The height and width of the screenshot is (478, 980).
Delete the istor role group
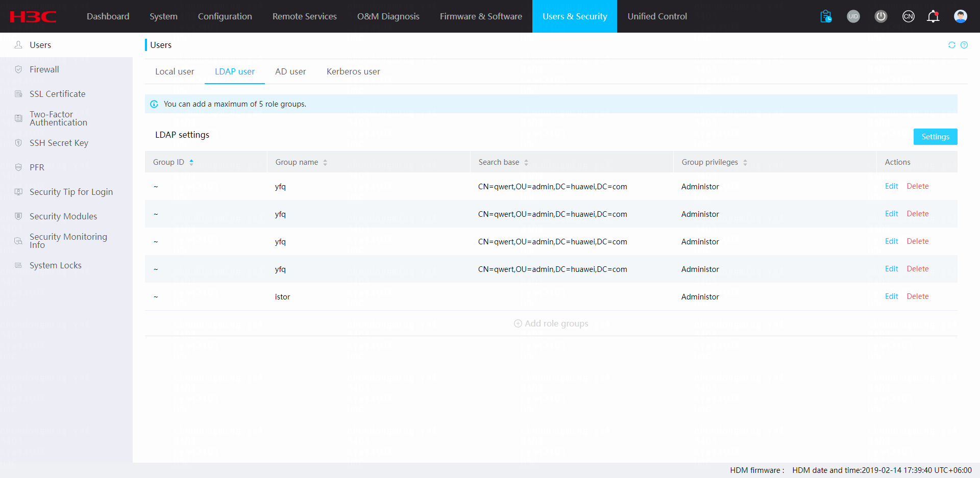(918, 296)
